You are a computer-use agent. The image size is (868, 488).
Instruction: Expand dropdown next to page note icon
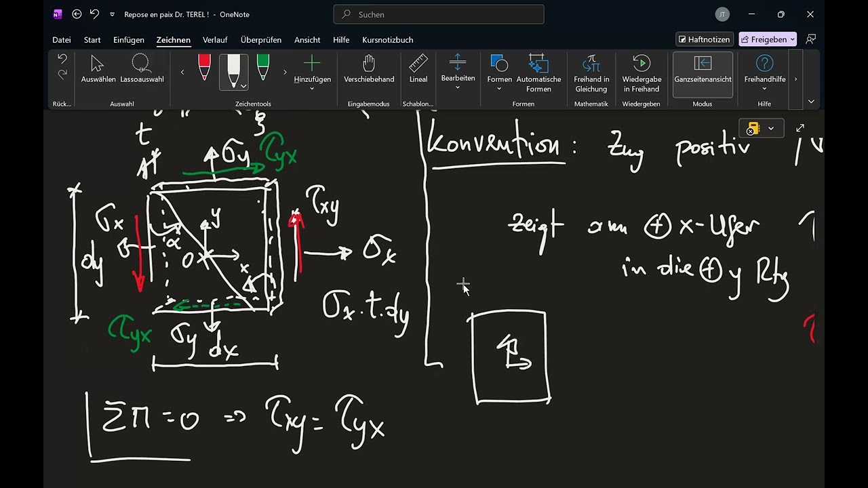tap(771, 129)
